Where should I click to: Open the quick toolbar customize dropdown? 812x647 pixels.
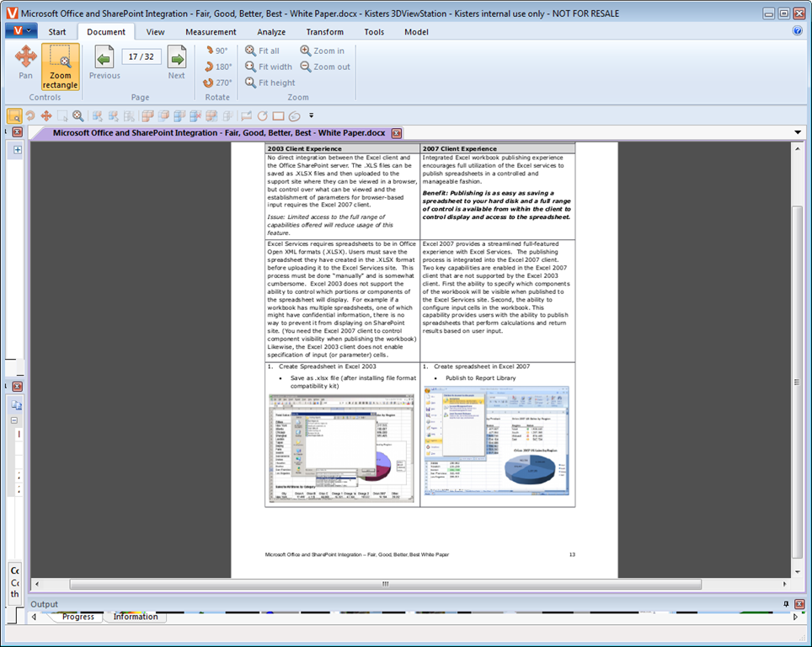click(x=311, y=115)
